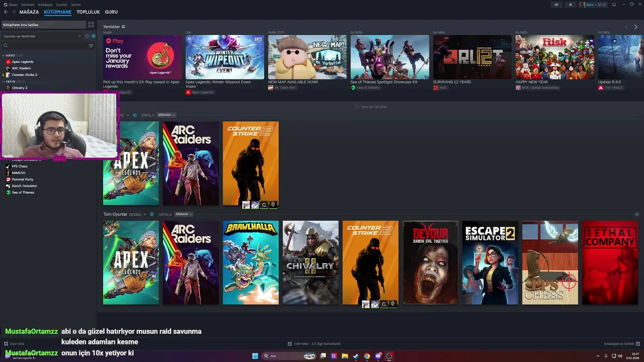Select Sea of Thieves in sidebar list
This screenshot has height=362, width=644.
click(23, 193)
